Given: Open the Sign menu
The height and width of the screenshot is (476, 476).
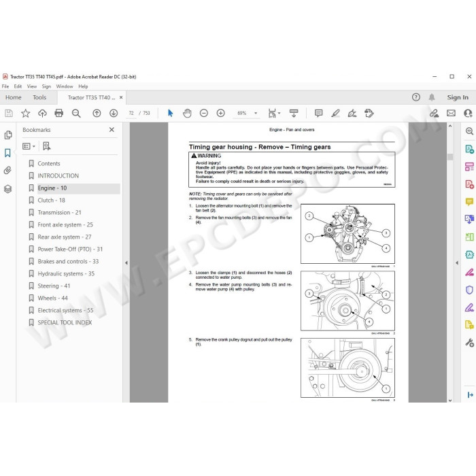Looking at the screenshot, I should 46,86.
